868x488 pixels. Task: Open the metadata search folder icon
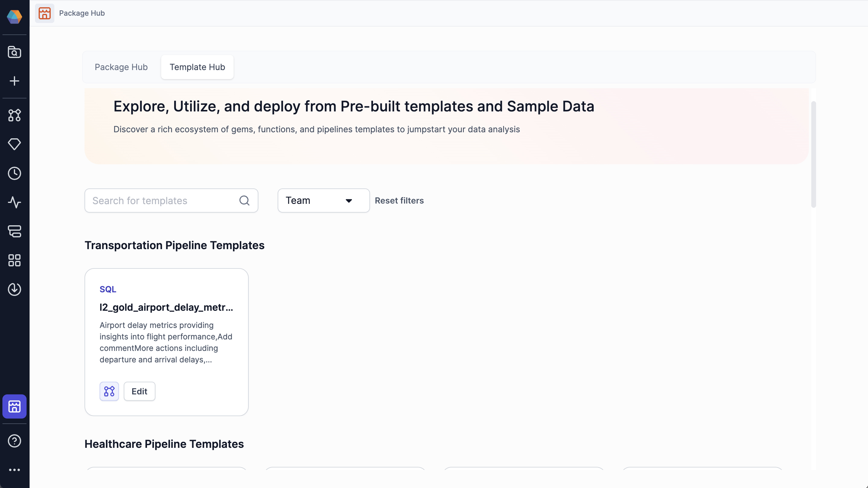tap(14, 52)
